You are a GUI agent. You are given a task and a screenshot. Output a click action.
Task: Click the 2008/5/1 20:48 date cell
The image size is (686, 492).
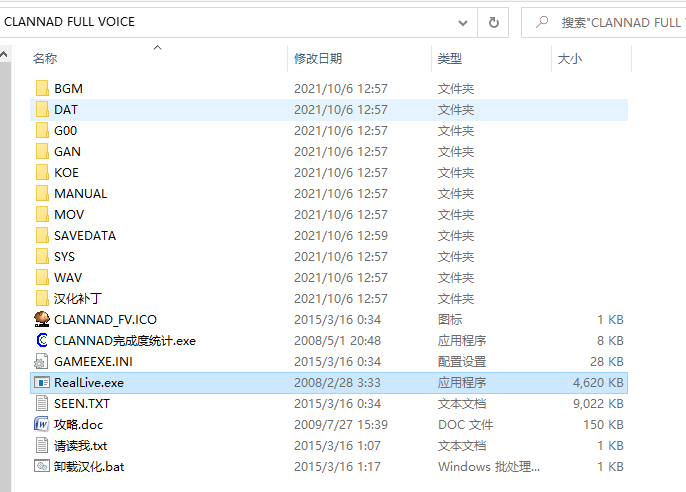[x=337, y=340]
